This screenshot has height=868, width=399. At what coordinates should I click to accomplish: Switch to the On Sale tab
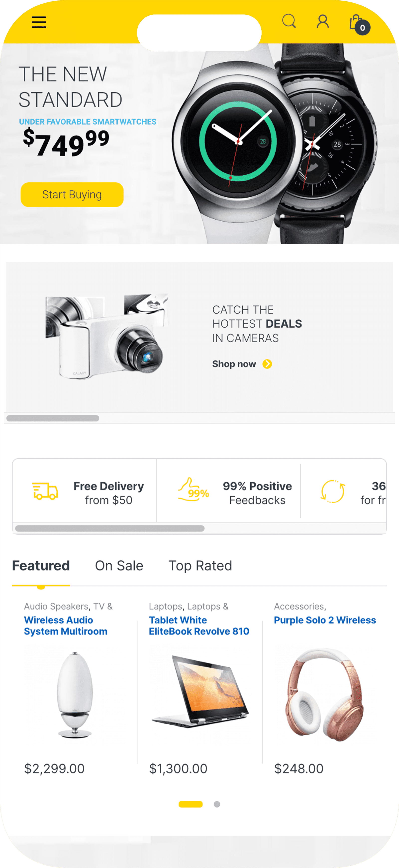119,566
